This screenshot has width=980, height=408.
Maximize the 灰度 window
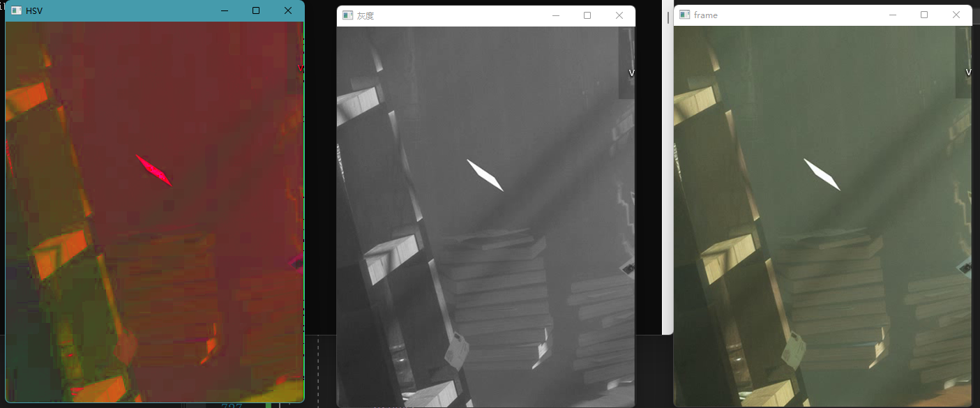click(587, 15)
